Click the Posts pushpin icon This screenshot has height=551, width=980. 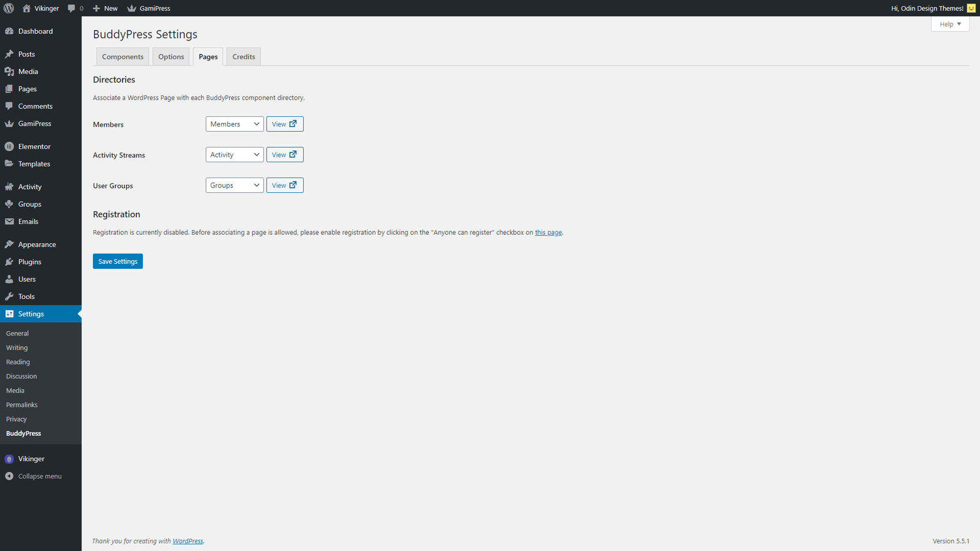(x=9, y=54)
